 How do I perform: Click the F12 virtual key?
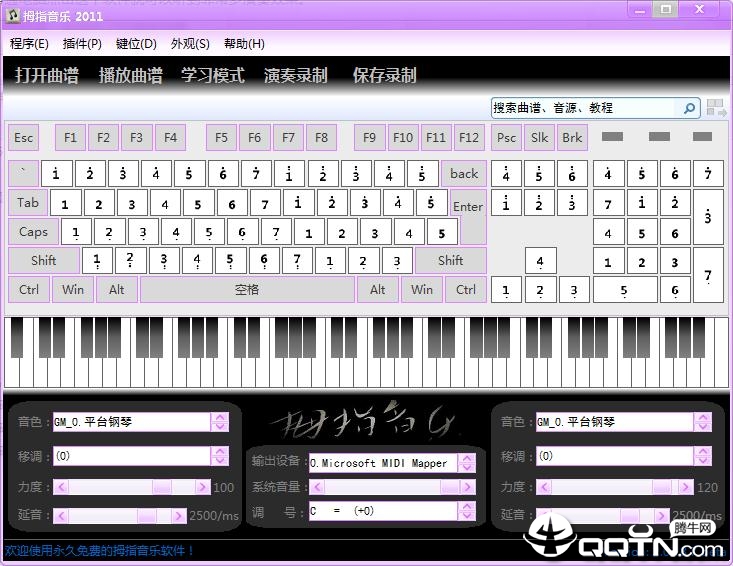[x=469, y=138]
